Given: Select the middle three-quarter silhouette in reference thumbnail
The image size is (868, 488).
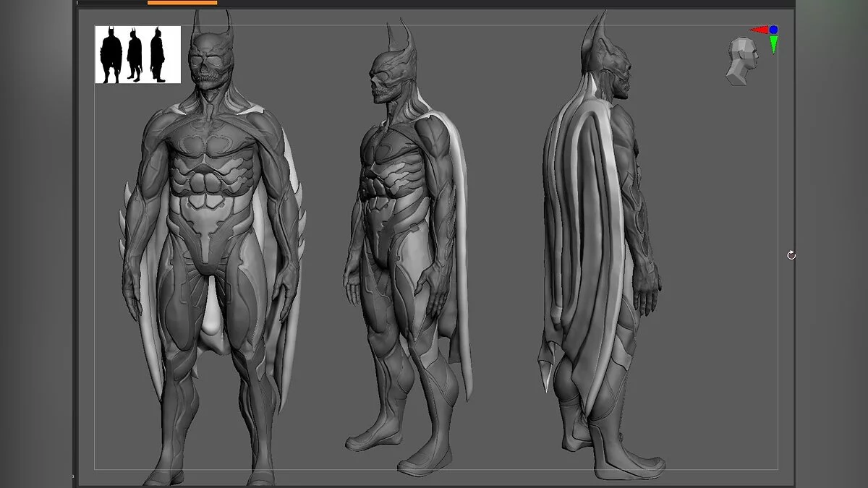Looking at the screenshot, I should click(135, 56).
